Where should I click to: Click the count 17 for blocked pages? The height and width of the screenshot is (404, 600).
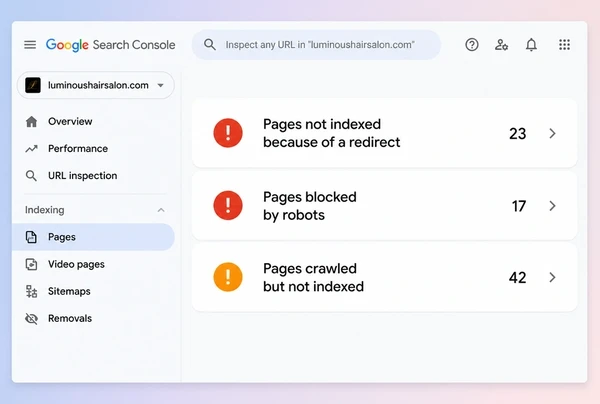click(x=519, y=206)
